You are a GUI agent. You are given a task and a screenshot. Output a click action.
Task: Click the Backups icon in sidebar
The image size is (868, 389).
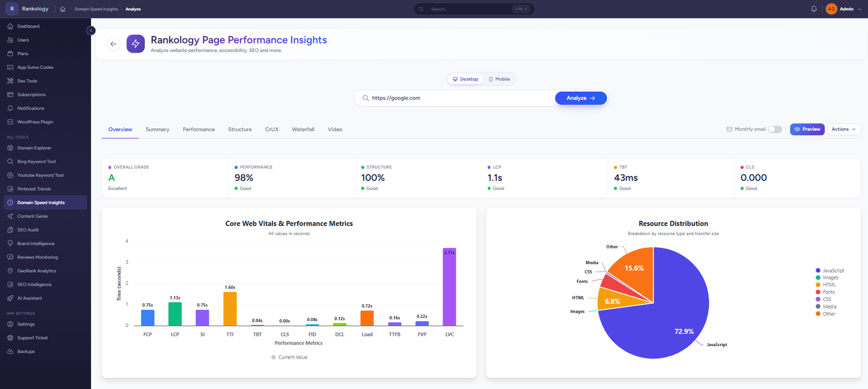[x=10, y=351]
